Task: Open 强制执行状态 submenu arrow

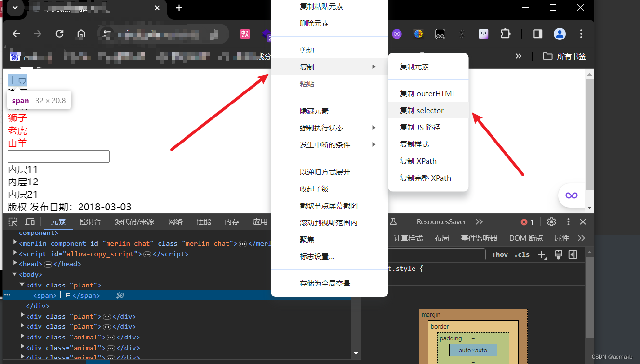Action: tap(373, 128)
